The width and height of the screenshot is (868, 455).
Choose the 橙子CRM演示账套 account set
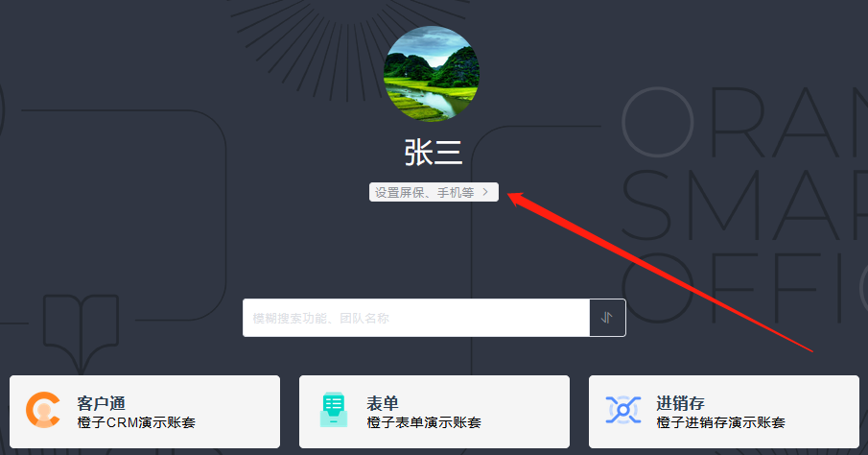click(x=136, y=422)
